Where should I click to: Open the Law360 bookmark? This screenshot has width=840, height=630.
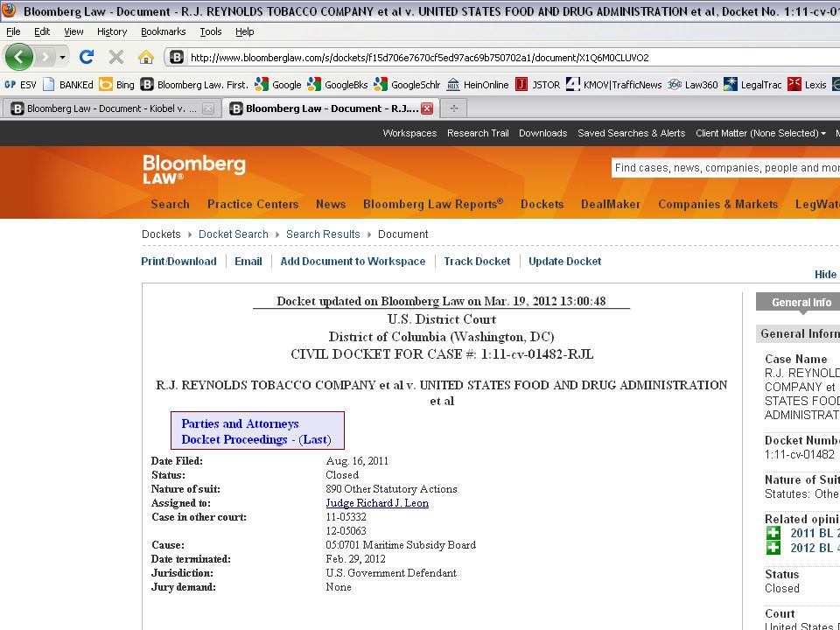(693, 85)
